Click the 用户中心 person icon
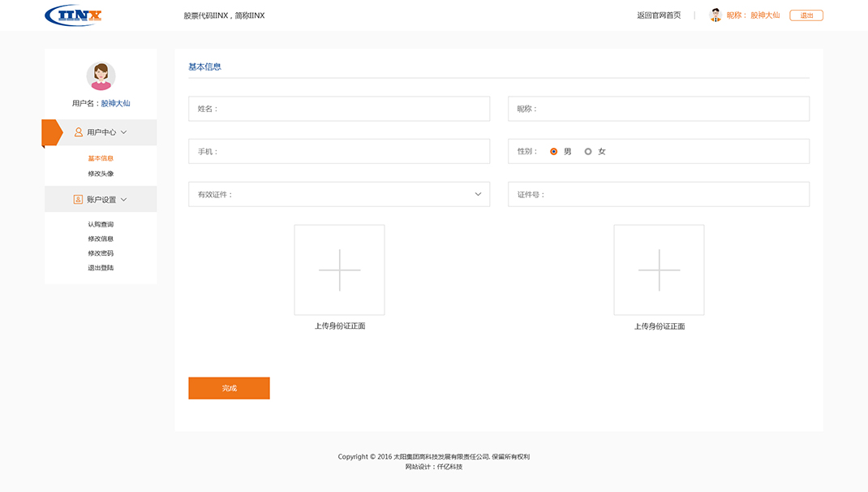This screenshot has height=492, width=868. [x=79, y=132]
